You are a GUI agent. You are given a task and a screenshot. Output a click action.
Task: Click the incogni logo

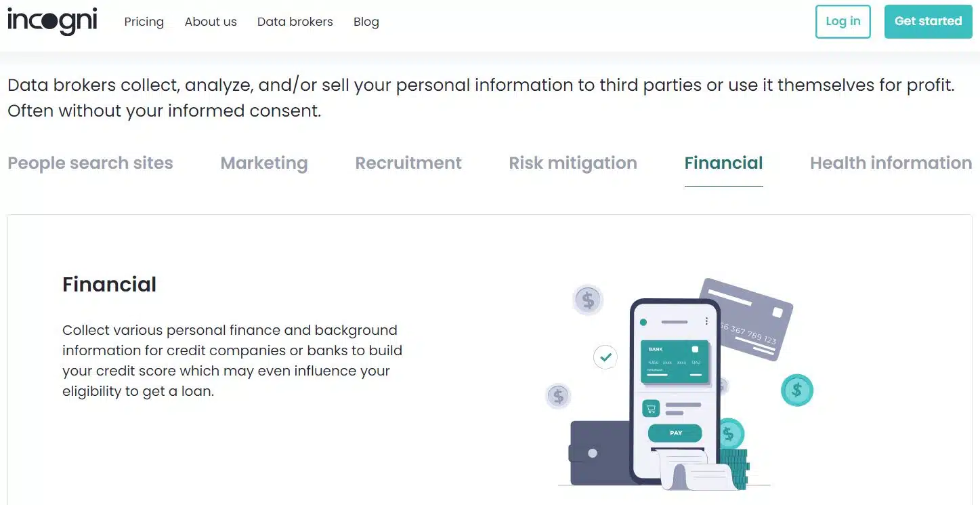pos(52,21)
